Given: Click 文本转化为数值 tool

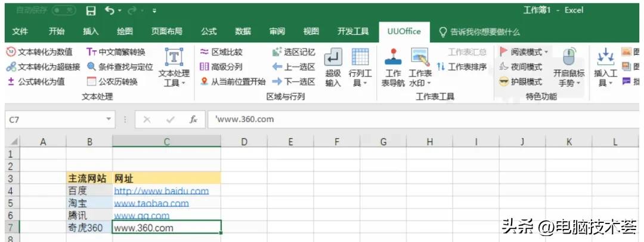Looking at the screenshot, I should coord(39,52).
